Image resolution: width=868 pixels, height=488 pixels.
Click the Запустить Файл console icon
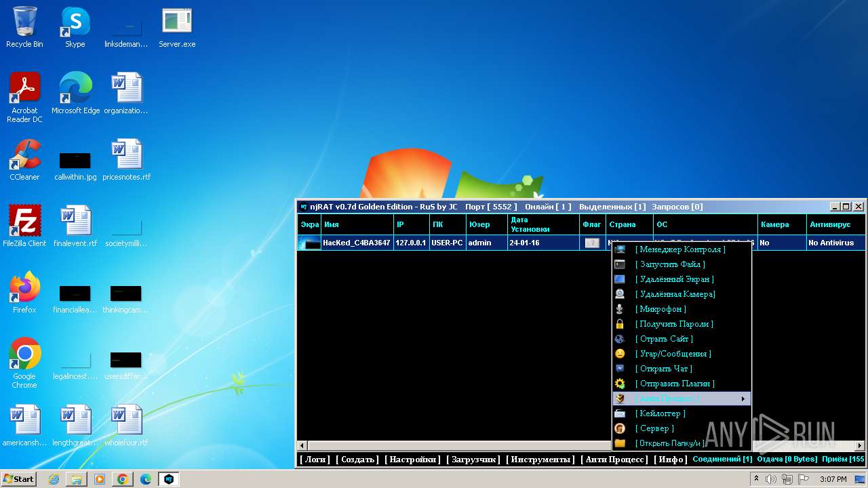click(x=620, y=264)
